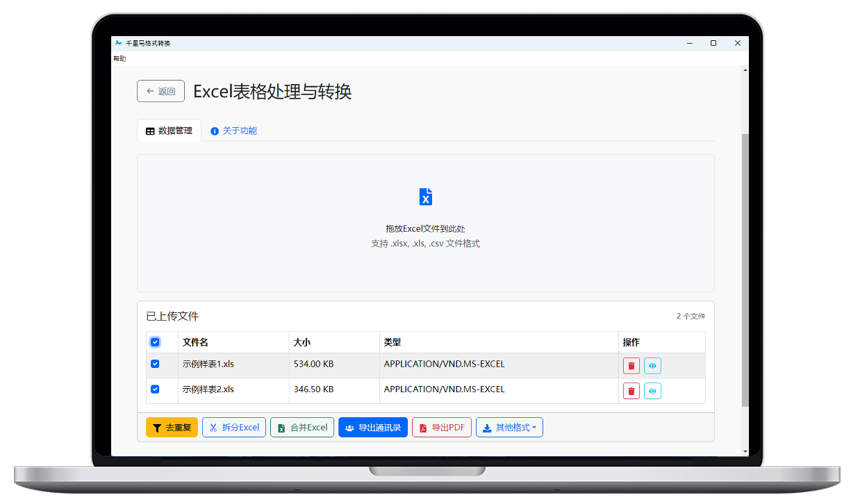Toggle the select-all files checkbox
Screen dimensions: 851x504
click(x=155, y=342)
